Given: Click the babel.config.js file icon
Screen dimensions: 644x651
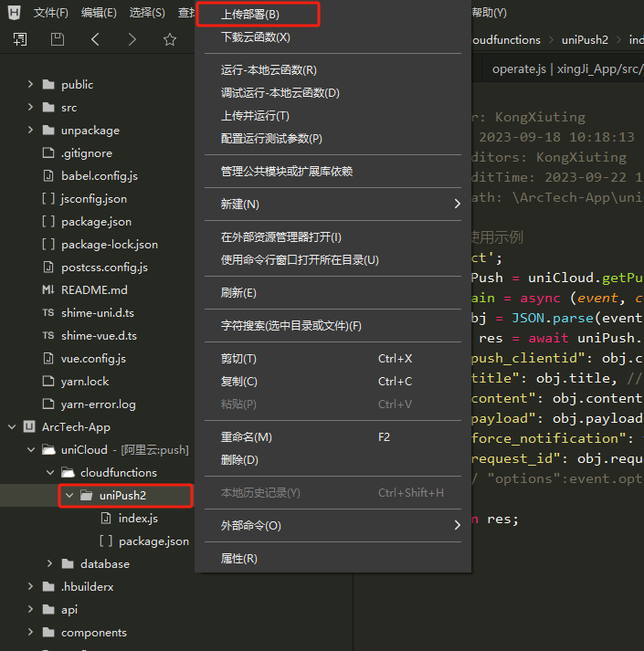Looking at the screenshot, I should 48,176.
